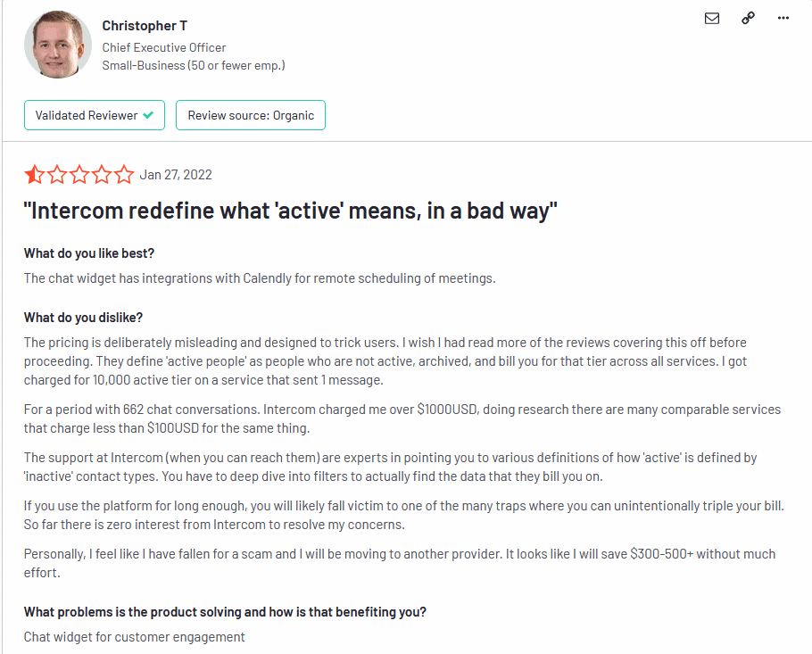Screen dimensions: 812x654
Task: Click the Chief Executive Officer job title
Action: 164,47
